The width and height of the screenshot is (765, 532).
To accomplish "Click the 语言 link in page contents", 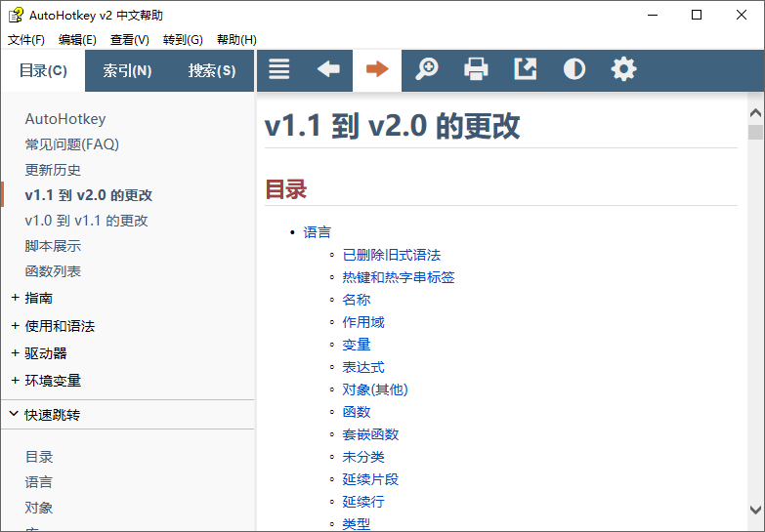I will click(x=318, y=232).
